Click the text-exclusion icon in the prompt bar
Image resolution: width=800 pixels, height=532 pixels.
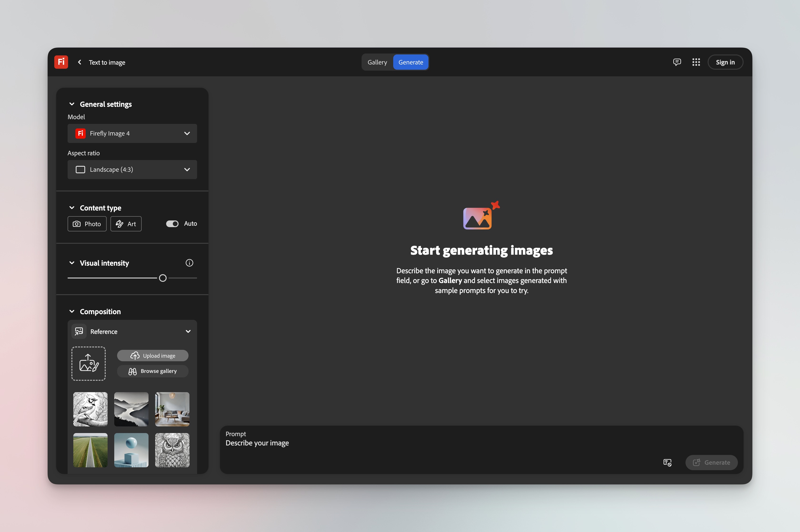tap(667, 463)
